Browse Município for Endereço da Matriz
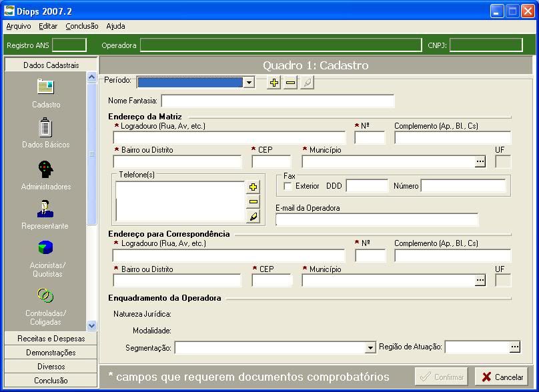539x392 pixels. pos(480,162)
